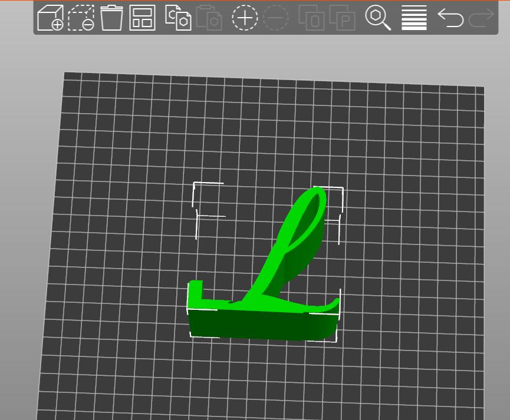This screenshot has width=510, height=420.
Task: Click the Remove instance minus circle
Action: (x=275, y=18)
